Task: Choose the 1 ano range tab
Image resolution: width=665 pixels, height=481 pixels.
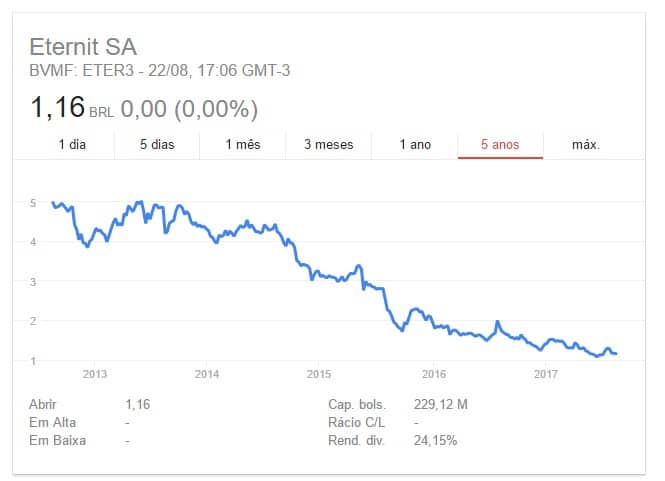Action: coord(415,145)
